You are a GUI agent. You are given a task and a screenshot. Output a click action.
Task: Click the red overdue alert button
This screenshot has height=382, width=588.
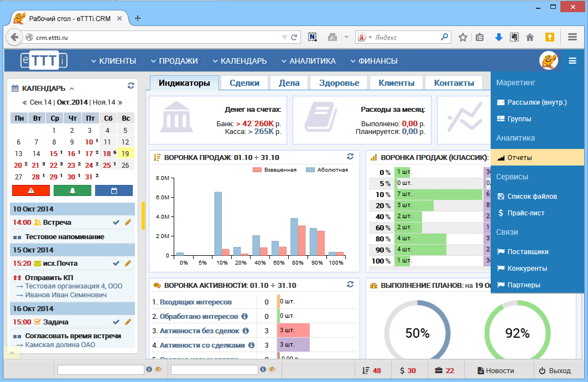click(31, 190)
